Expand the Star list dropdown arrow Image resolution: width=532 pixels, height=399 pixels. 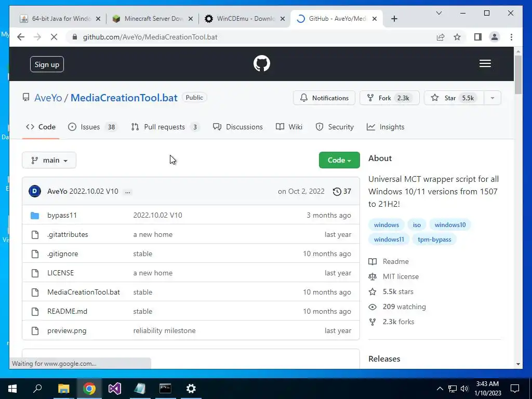(x=493, y=98)
